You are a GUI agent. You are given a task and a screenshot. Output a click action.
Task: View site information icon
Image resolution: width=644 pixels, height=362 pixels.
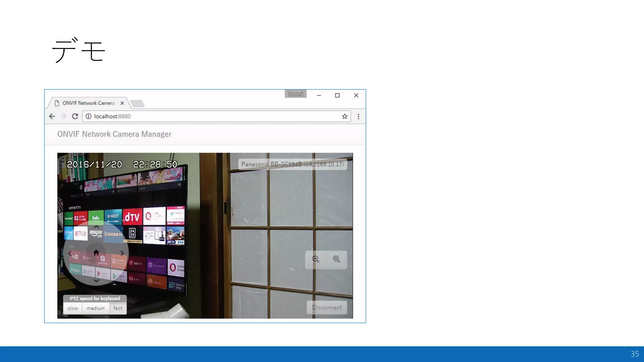click(89, 116)
